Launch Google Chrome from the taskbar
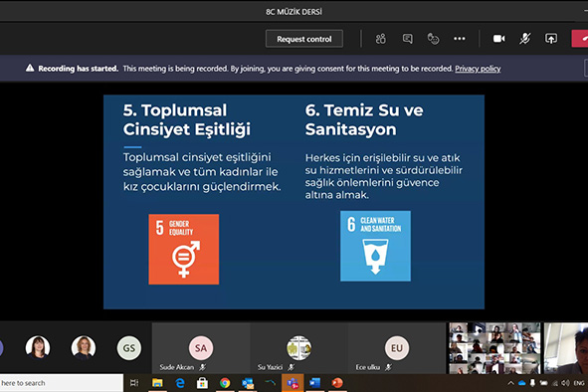 [225, 383]
